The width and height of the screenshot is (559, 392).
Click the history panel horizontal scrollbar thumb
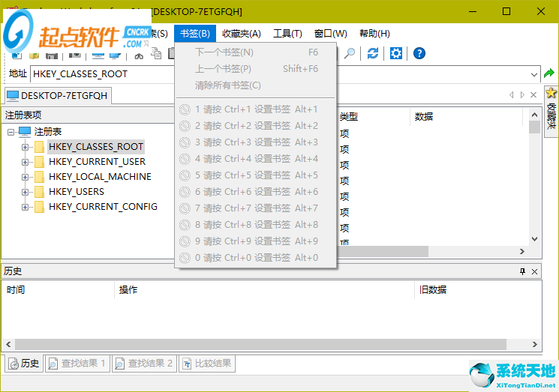point(260,345)
